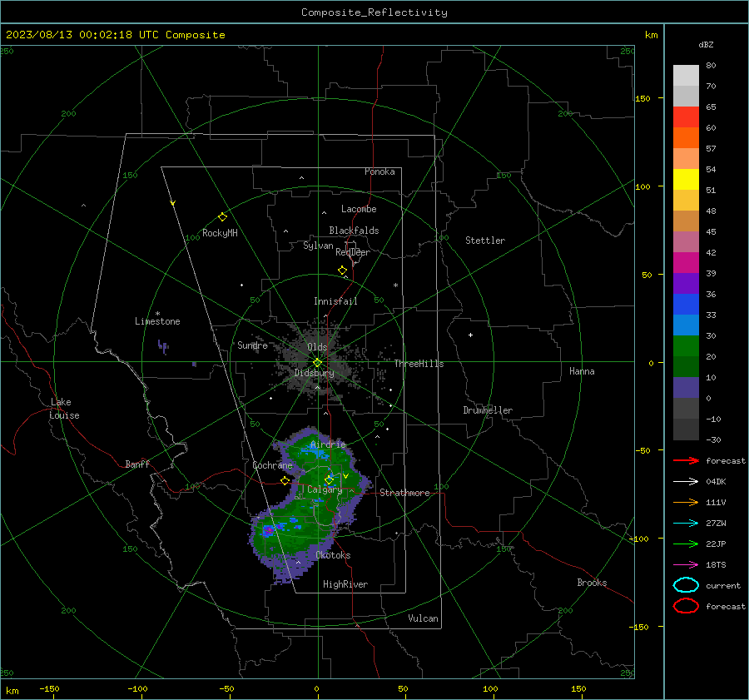Viewport: 749px width, 700px height.
Task: Click the RockyMH label
Action: pos(220,233)
